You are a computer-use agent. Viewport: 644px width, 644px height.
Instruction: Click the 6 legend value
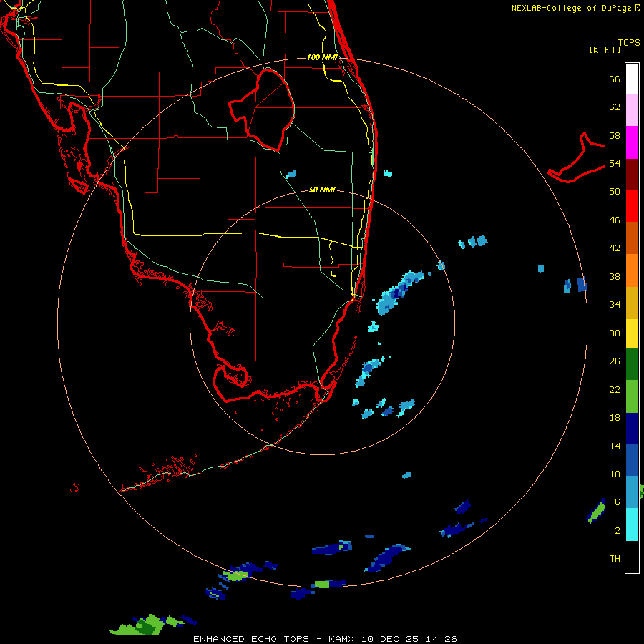click(x=618, y=502)
